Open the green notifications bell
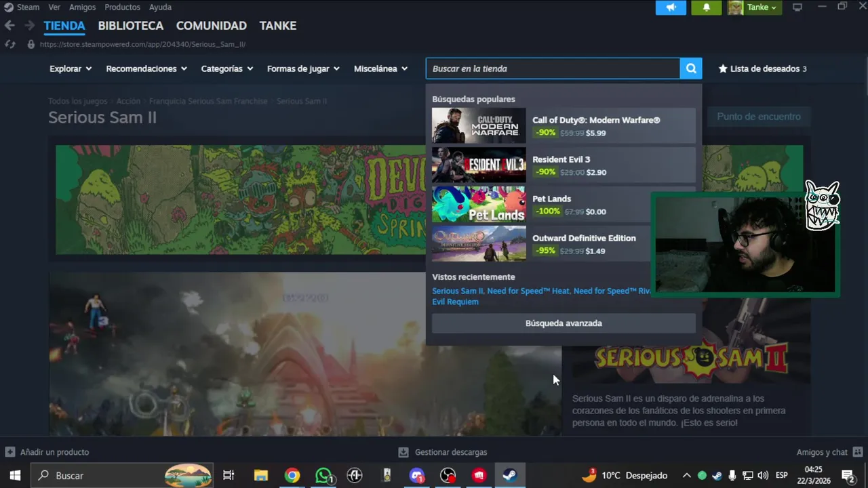 click(706, 7)
